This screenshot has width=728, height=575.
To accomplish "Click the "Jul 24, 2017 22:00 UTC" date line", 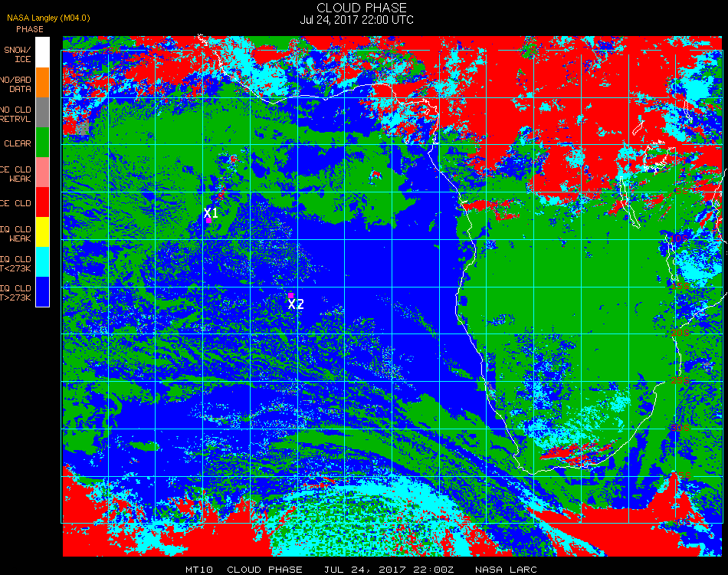I will coord(356,20).
